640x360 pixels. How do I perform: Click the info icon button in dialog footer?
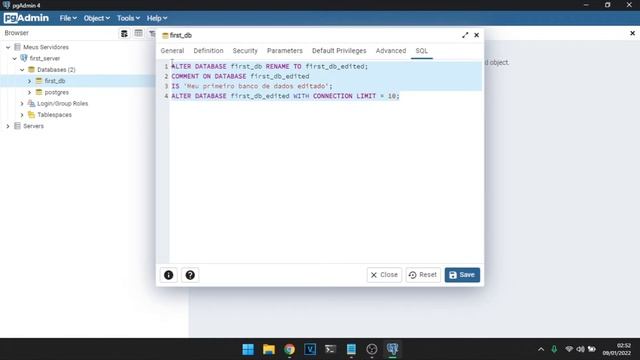(169, 275)
